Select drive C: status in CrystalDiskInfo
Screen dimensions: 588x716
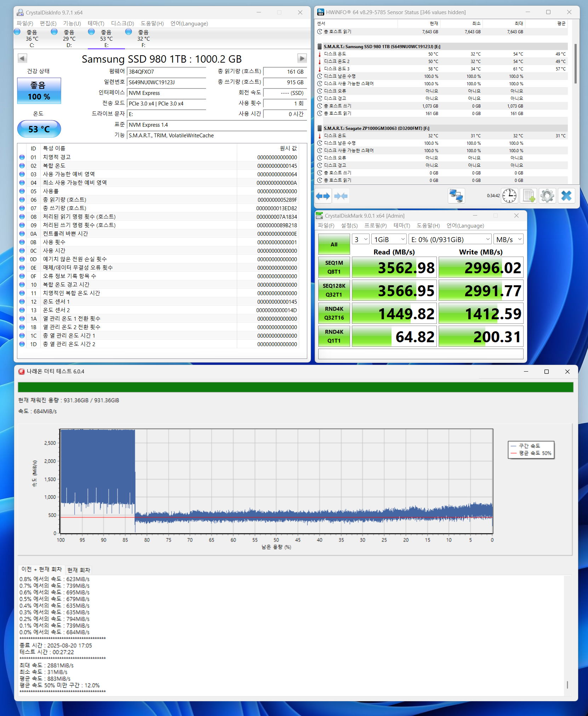(x=32, y=38)
